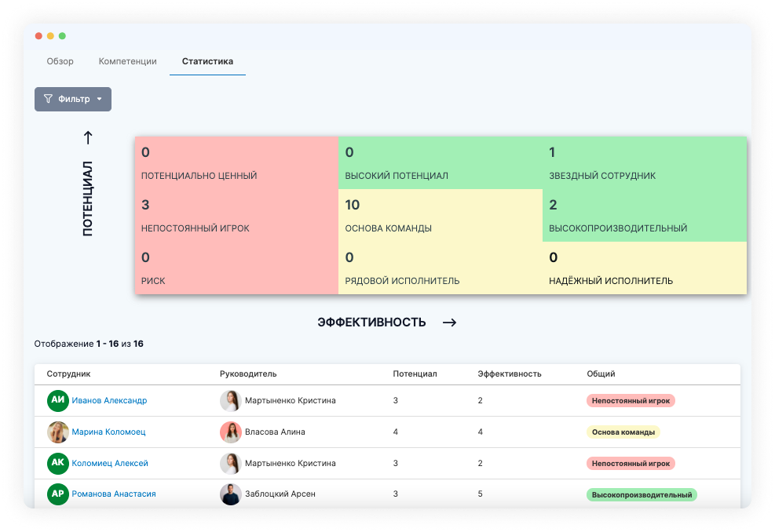Click Марина Коломоец profile photo
This screenshot has height=532, width=775.
point(57,432)
